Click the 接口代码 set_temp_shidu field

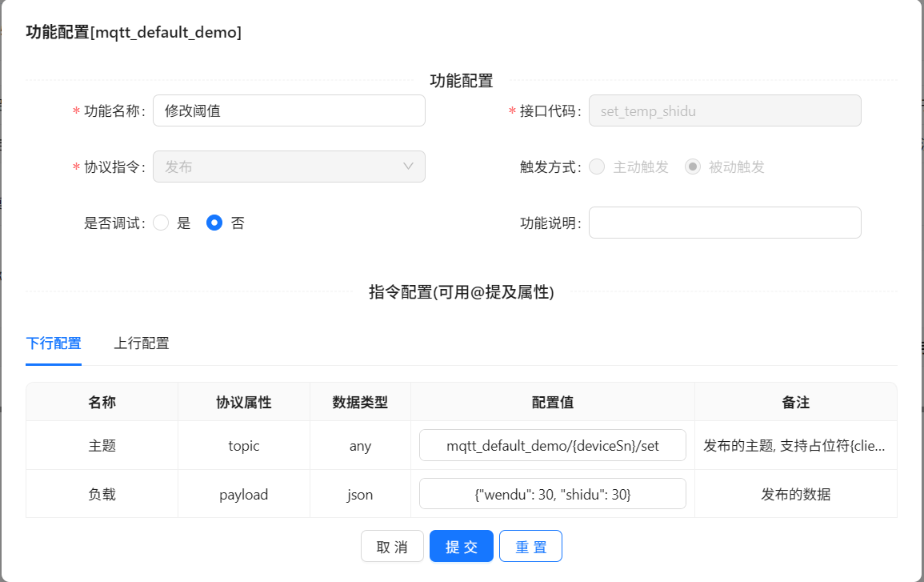coord(724,110)
